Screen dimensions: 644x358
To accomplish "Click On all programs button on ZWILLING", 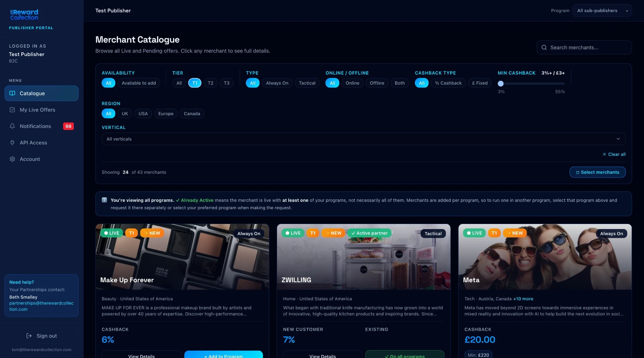I will click(x=405, y=354).
